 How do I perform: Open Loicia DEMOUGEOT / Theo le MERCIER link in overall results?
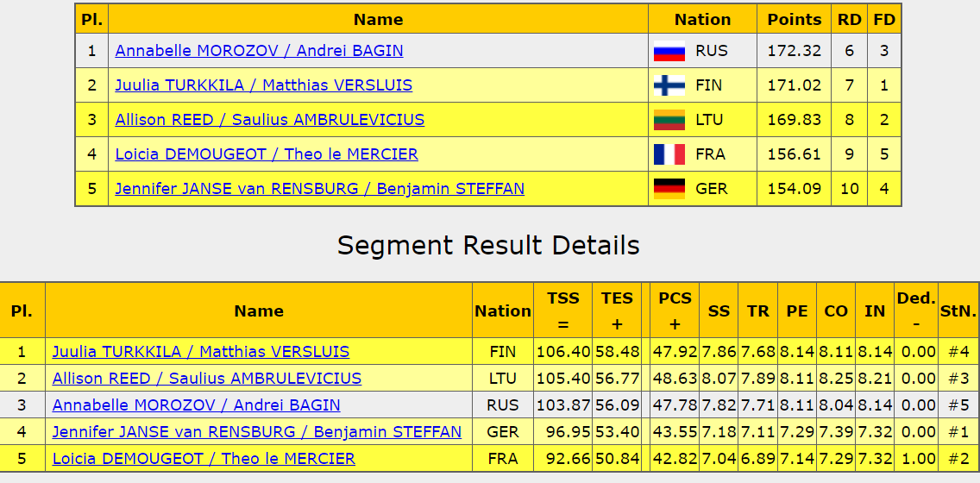pos(267,154)
